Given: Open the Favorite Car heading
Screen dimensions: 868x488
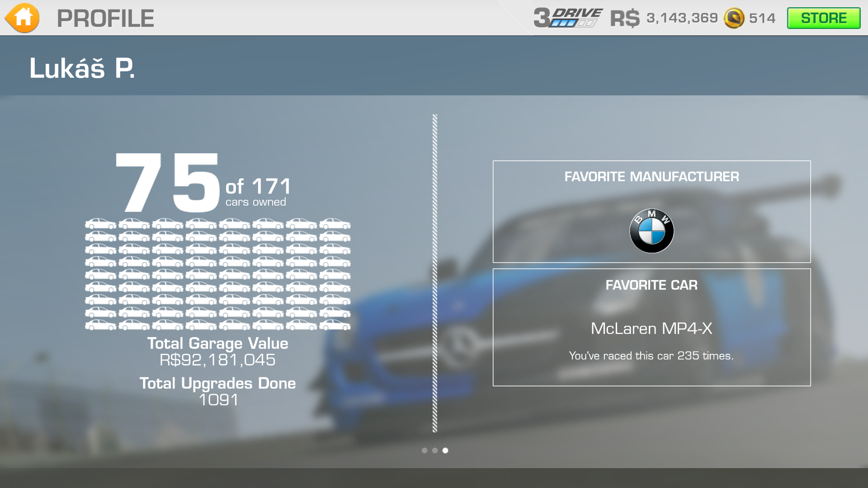Looking at the screenshot, I should click(x=651, y=285).
